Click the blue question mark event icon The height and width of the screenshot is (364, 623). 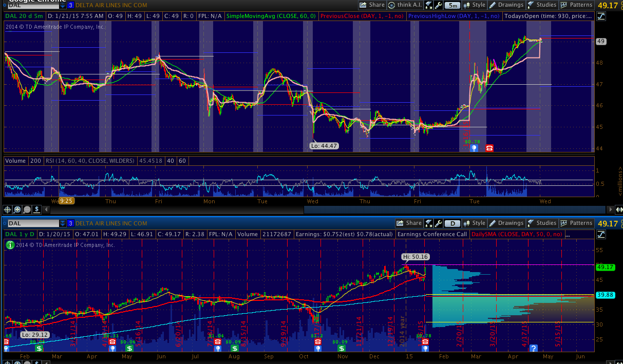pyautogui.click(x=534, y=349)
